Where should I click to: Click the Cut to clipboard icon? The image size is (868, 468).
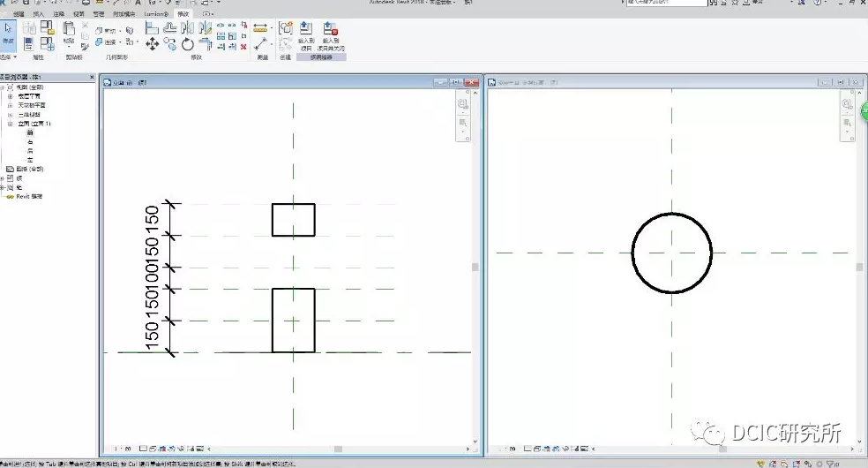85,26
